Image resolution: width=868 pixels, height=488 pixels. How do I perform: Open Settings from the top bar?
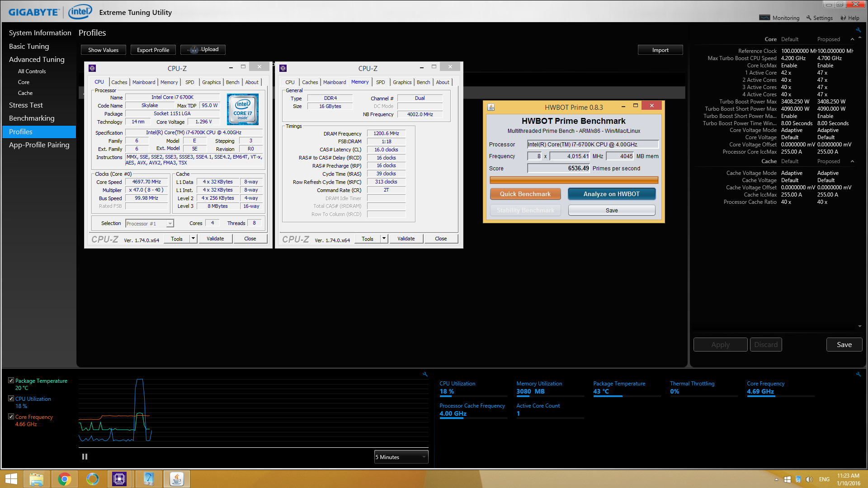(819, 18)
